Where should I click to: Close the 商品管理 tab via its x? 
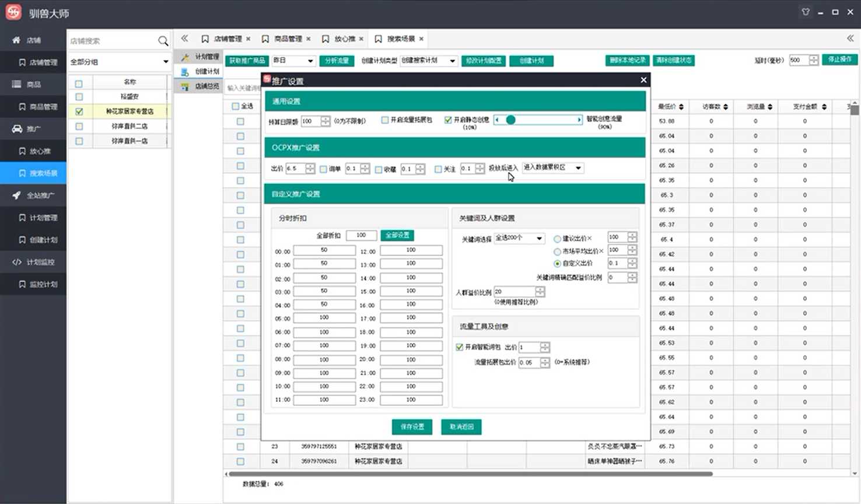tap(308, 39)
